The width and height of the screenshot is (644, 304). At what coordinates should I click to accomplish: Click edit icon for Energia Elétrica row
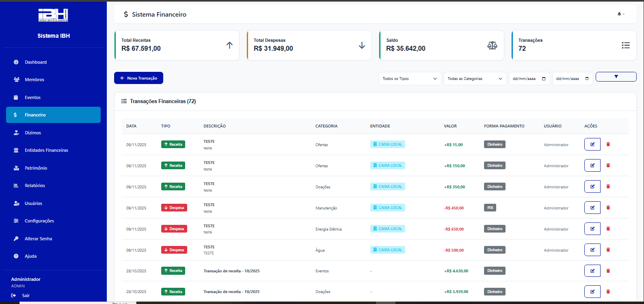point(592,229)
